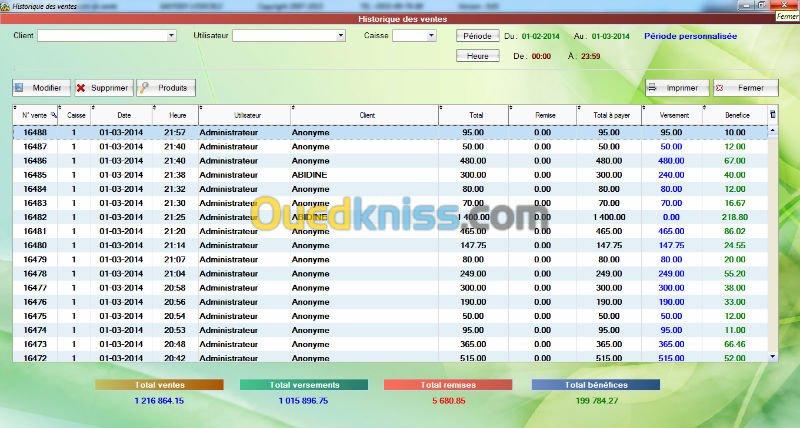Viewport: 800px width, 428px height.
Task: Select sale row 16484
Action: [390, 189]
